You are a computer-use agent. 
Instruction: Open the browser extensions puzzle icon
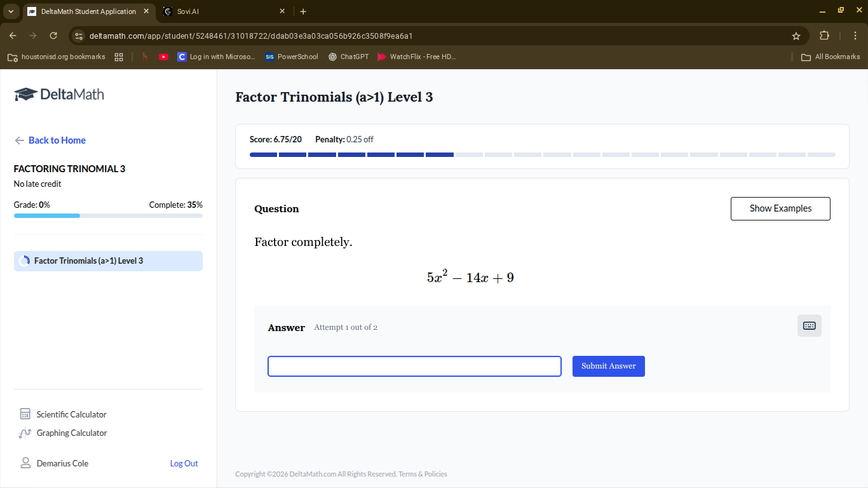tap(825, 36)
